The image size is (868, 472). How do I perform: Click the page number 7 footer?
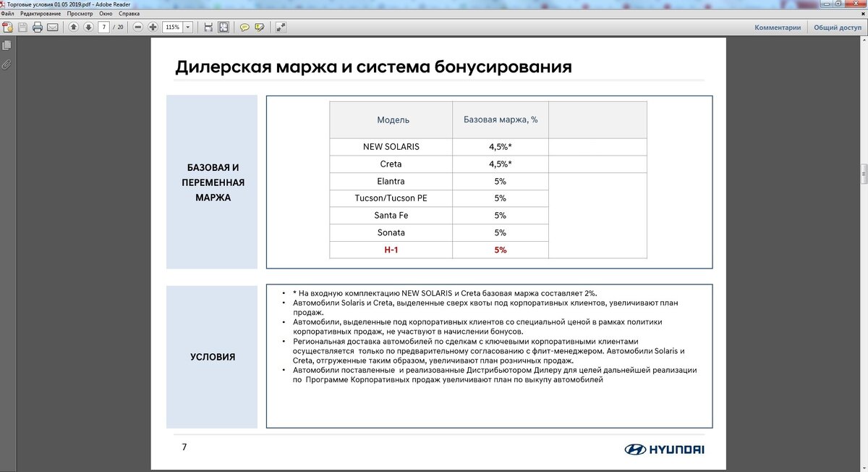point(184,447)
